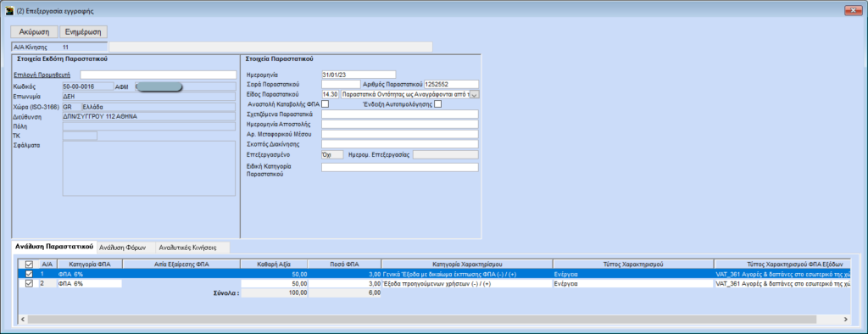This screenshot has height=334, width=868.
Task: Click the Τύπος Χαρακτηρισμού ΦΠΑ Εξόδων header
Action: [x=782, y=264]
